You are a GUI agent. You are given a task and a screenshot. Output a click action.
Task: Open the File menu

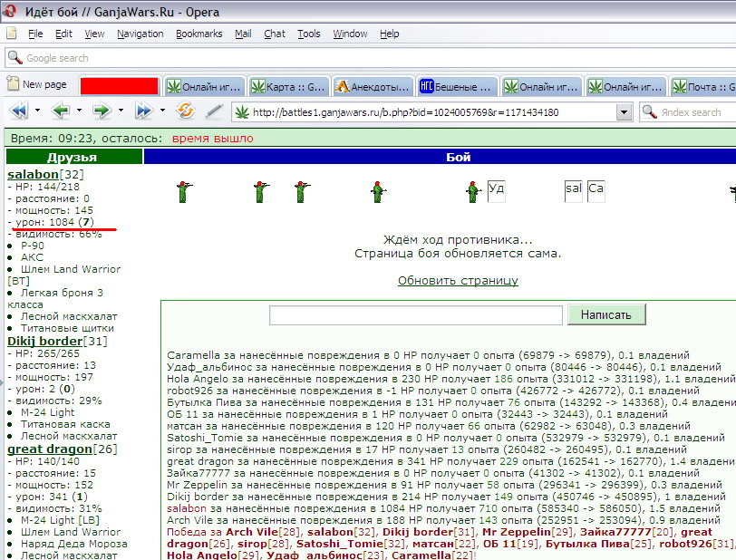tap(35, 34)
